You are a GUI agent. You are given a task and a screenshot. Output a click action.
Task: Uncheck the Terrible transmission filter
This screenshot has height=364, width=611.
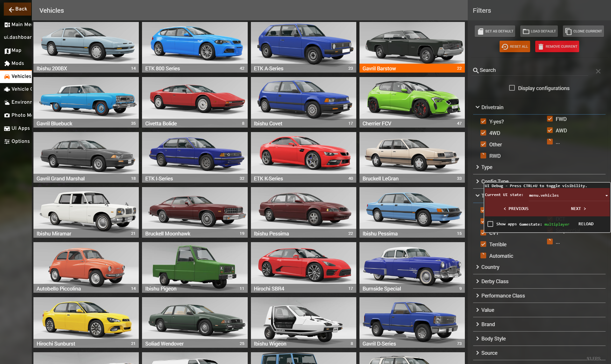click(x=483, y=244)
